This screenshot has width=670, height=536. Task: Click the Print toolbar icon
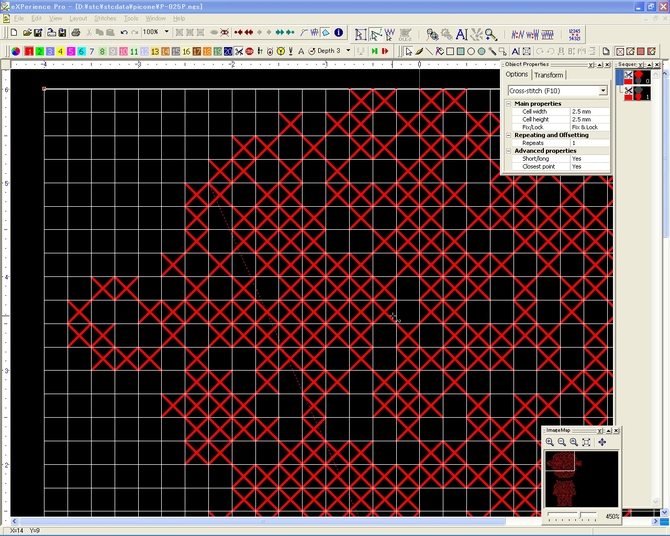pos(76,32)
